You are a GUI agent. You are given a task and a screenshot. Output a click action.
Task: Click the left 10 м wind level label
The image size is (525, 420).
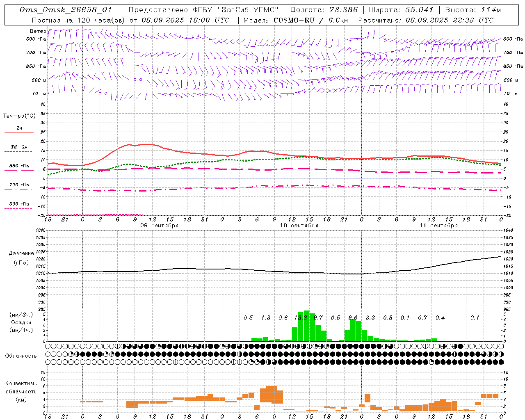(39, 94)
